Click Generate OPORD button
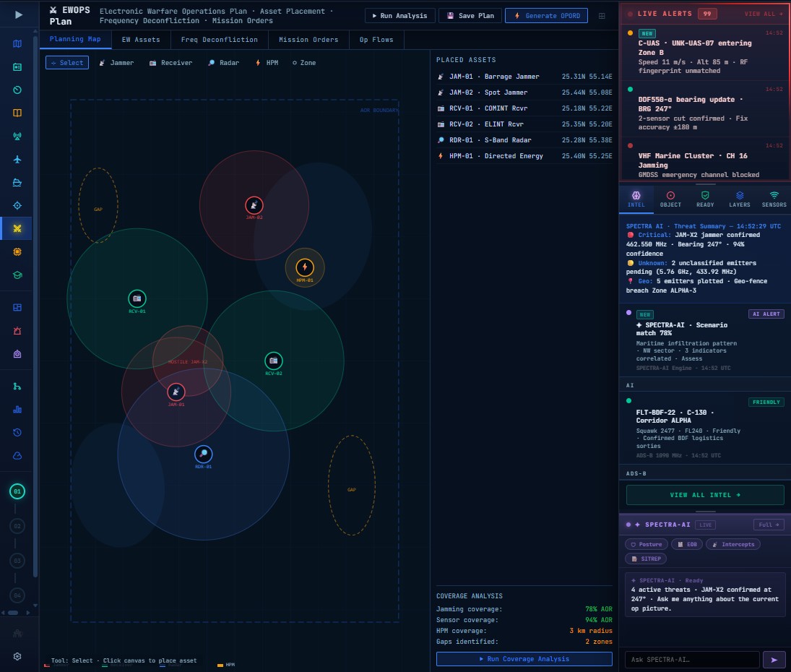The width and height of the screenshot is (791, 672). point(546,16)
